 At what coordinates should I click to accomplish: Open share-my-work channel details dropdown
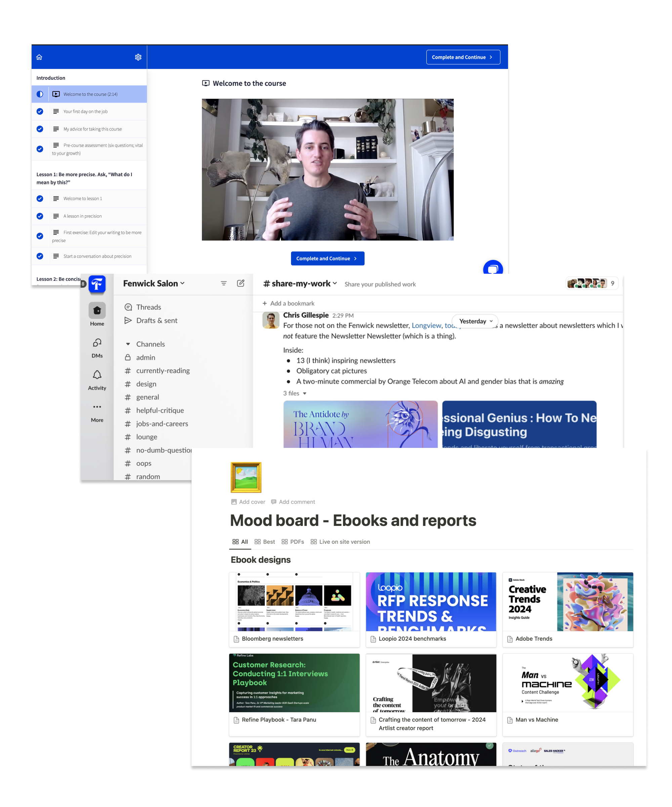tap(300, 283)
